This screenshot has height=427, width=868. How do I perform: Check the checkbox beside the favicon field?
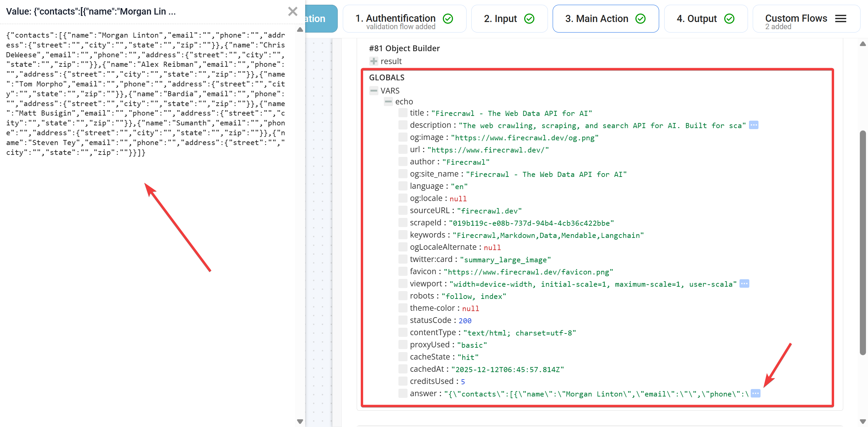pos(402,271)
